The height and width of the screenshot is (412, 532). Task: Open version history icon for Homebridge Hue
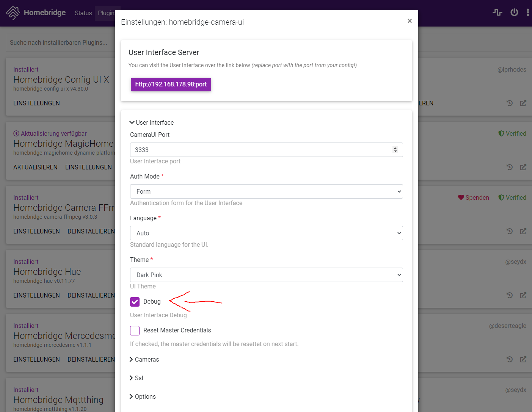click(510, 295)
